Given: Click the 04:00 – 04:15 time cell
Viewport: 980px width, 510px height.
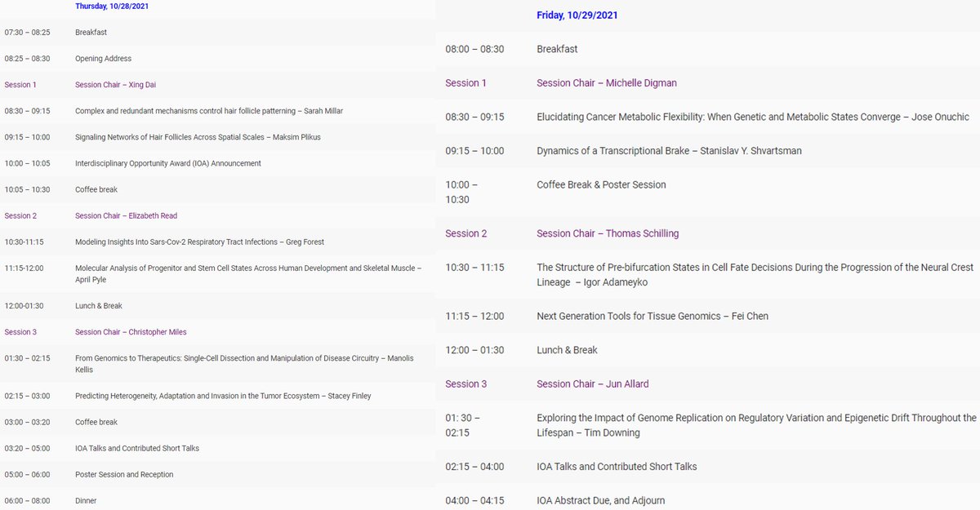Looking at the screenshot, I should coord(474,501).
